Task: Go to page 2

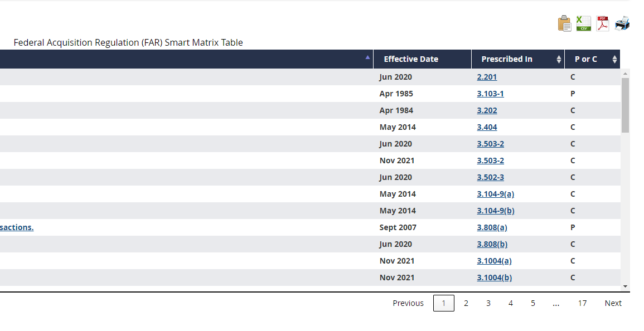Action: pos(466,303)
